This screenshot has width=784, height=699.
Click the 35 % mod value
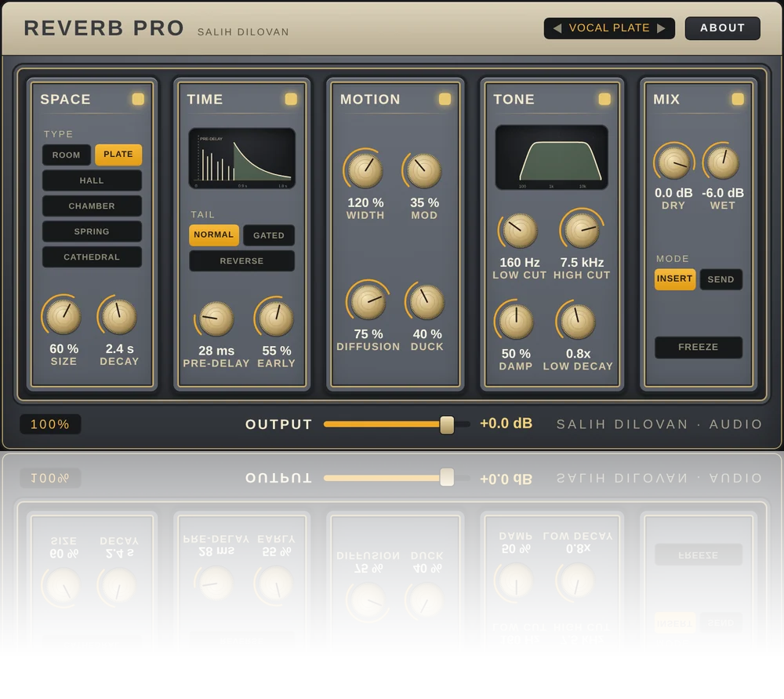click(x=424, y=202)
